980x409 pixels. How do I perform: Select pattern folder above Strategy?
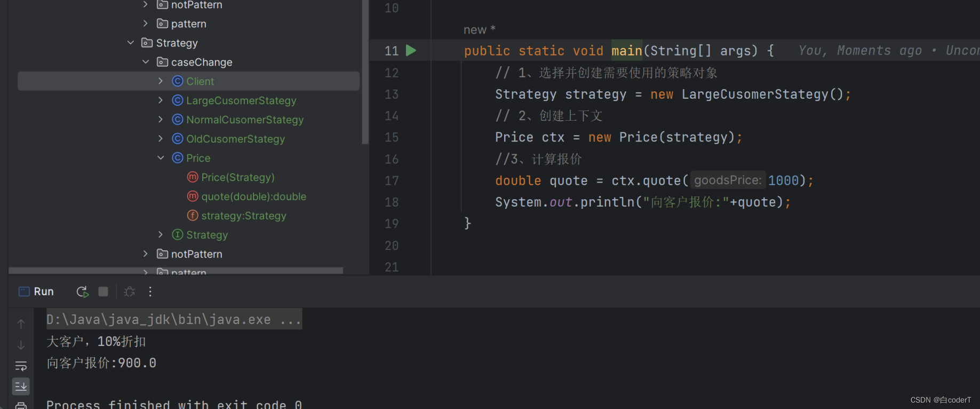[x=188, y=23]
